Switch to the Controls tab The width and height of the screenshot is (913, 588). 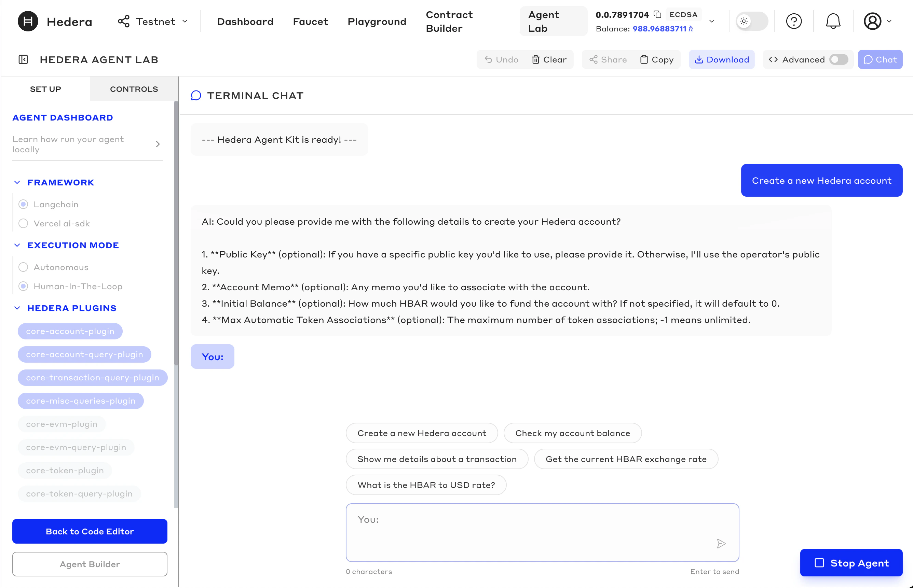134,89
